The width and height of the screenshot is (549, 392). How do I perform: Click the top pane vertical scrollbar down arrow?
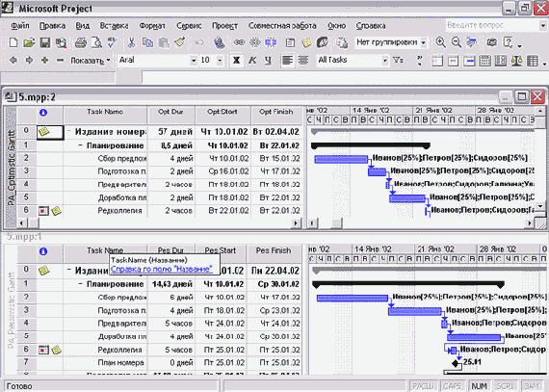tap(540, 206)
